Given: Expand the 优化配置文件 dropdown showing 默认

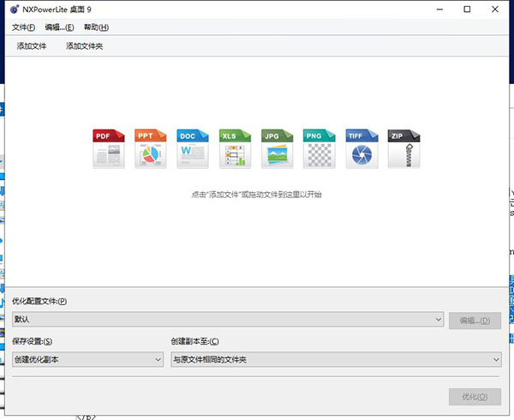Looking at the screenshot, I should pyautogui.click(x=227, y=320).
